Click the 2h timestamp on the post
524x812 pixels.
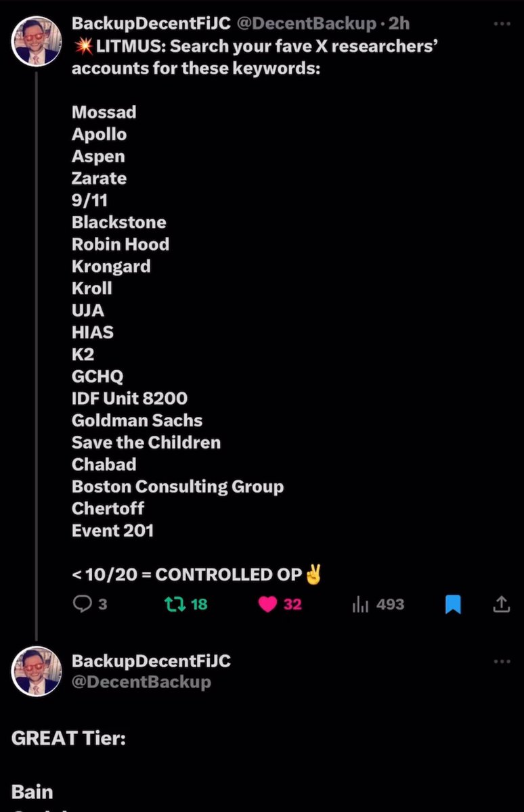pos(399,24)
